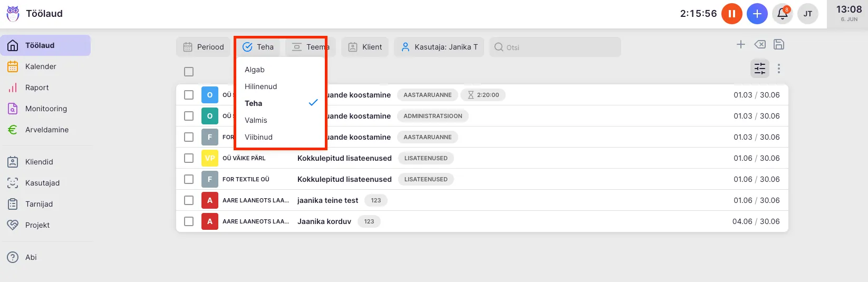Choose Valmis from the status list
868x282 pixels.
click(x=256, y=120)
